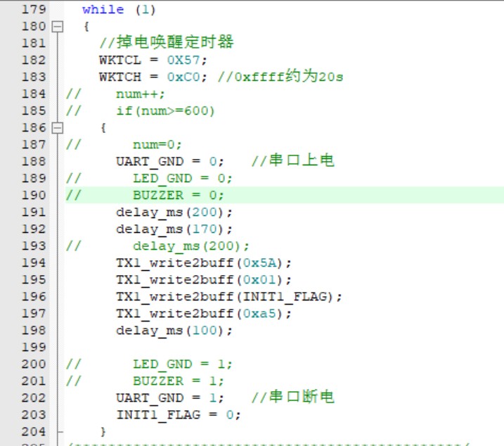The image size is (504, 446).
Task: Click 'TX1_write2buff(0xa5);' line
Action: tap(204, 314)
